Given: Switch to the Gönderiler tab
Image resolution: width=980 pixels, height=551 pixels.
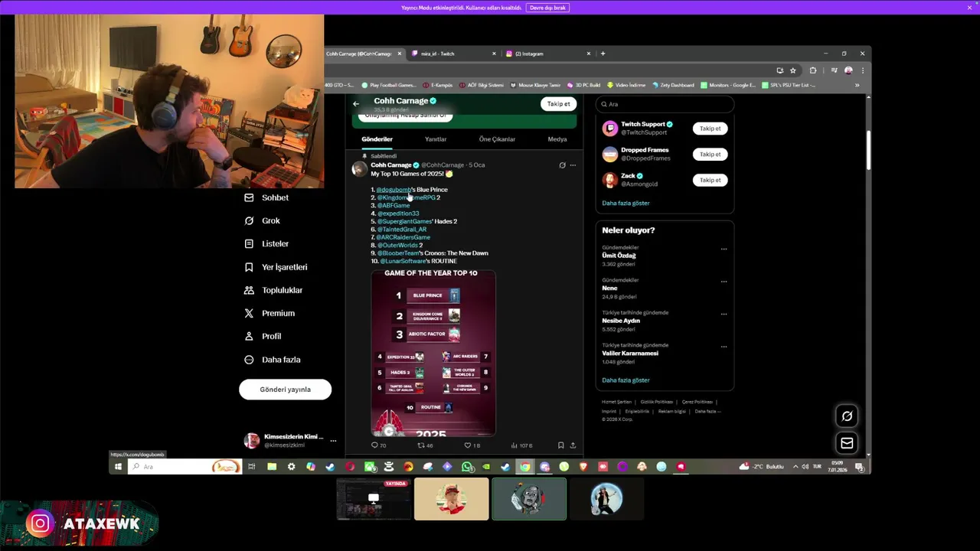Looking at the screenshot, I should tap(377, 139).
